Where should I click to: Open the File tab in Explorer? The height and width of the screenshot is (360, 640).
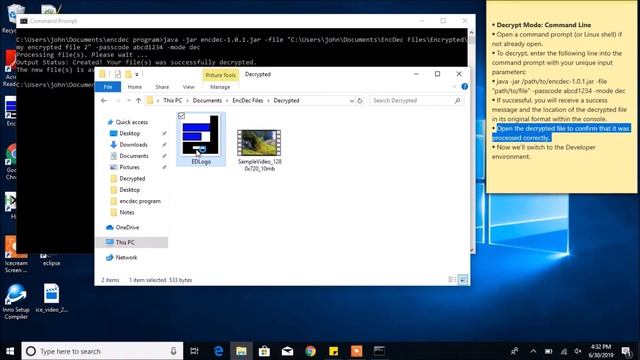[x=108, y=87]
